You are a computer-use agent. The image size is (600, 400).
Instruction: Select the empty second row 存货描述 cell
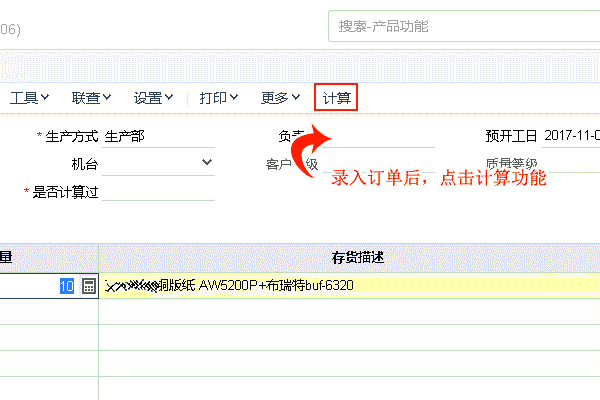pos(350,311)
